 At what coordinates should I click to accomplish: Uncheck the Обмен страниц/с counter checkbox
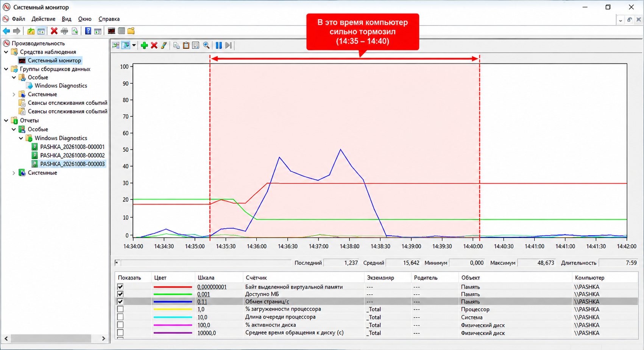click(120, 302)
